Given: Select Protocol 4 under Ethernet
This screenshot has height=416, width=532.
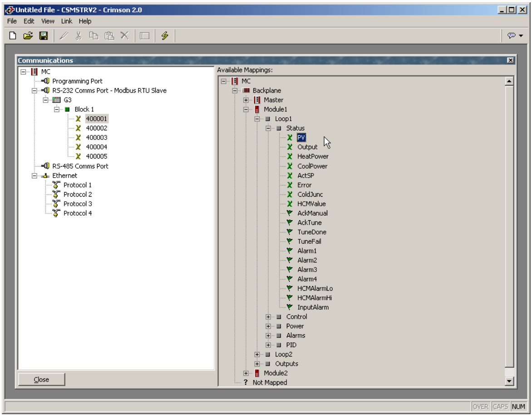Looking at the screenshot, I should tap(77, 213).
